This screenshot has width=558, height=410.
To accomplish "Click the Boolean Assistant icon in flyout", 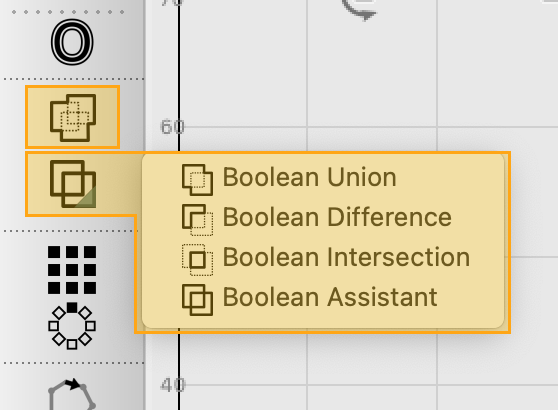I will (x=198, y=300).
